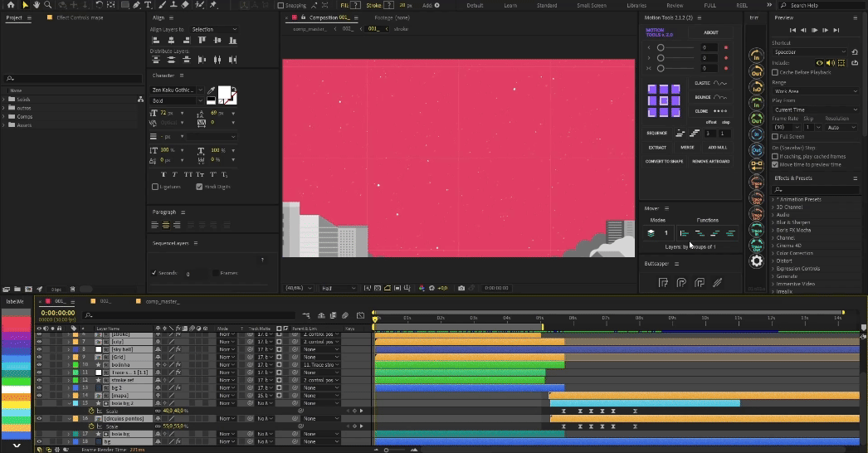Open the Current Time play-from dropdown

pos(815,110)
